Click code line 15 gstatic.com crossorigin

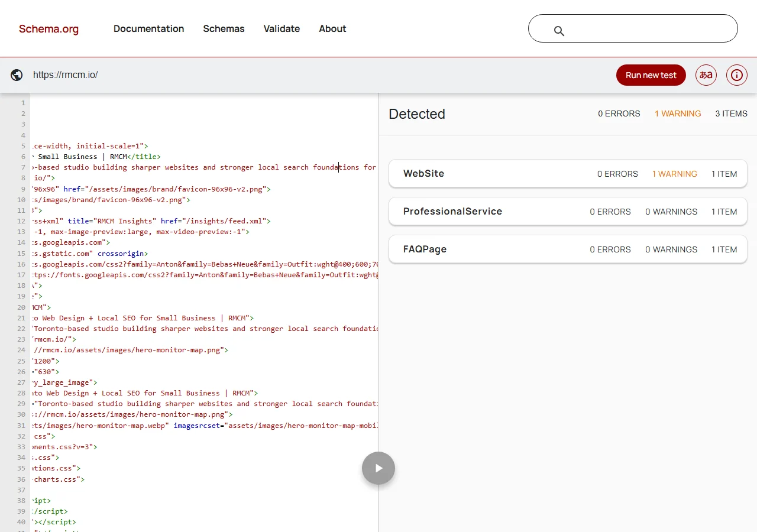[x=89, y=254]
